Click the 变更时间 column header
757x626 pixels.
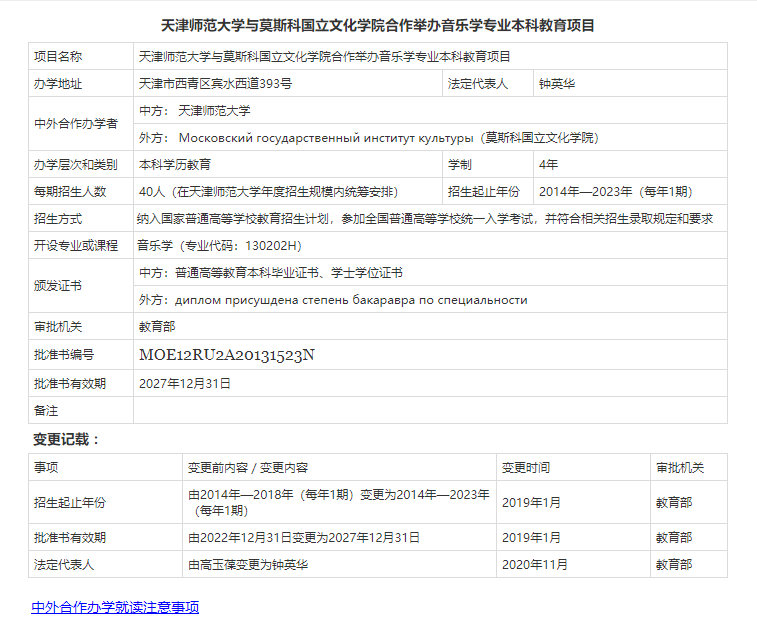(x=526, y=467)
